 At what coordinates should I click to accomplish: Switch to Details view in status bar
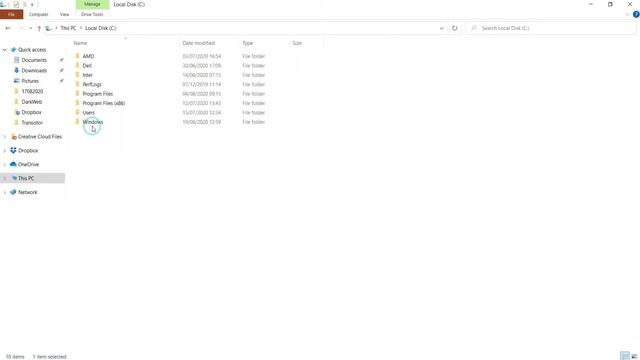(625, 356)
